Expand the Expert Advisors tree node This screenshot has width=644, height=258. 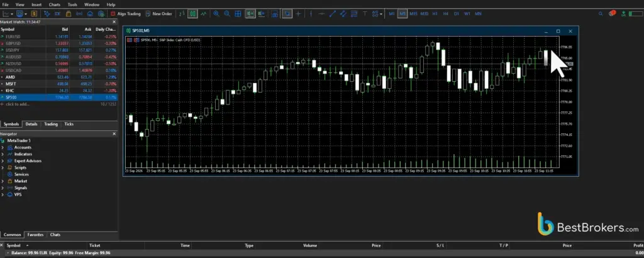(x=3, y=161)
